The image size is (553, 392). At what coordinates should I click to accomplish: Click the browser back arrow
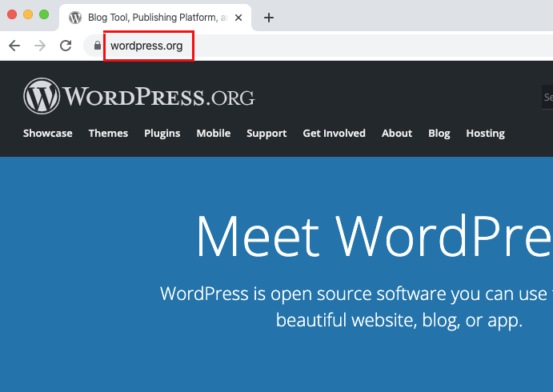(x=14, y=46)
